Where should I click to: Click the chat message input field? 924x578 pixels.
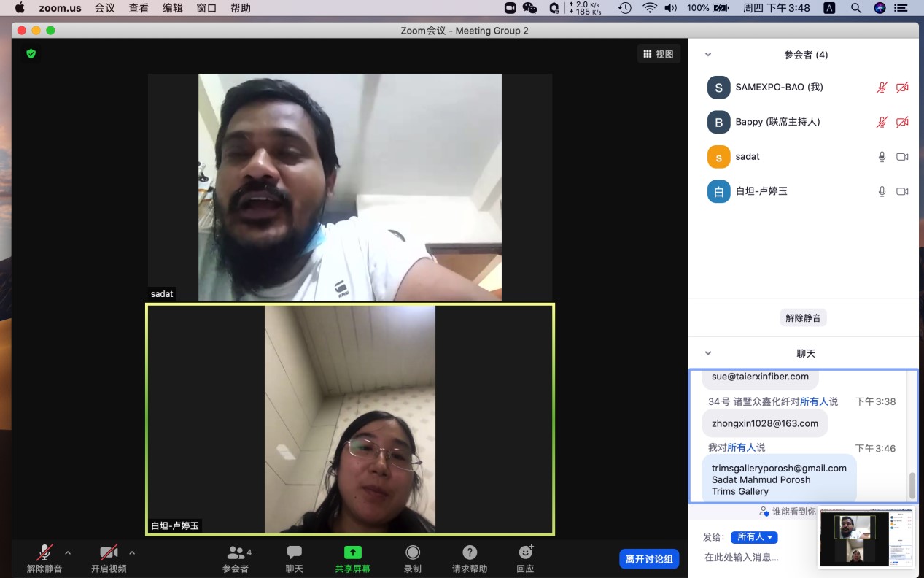click(758, 558)
